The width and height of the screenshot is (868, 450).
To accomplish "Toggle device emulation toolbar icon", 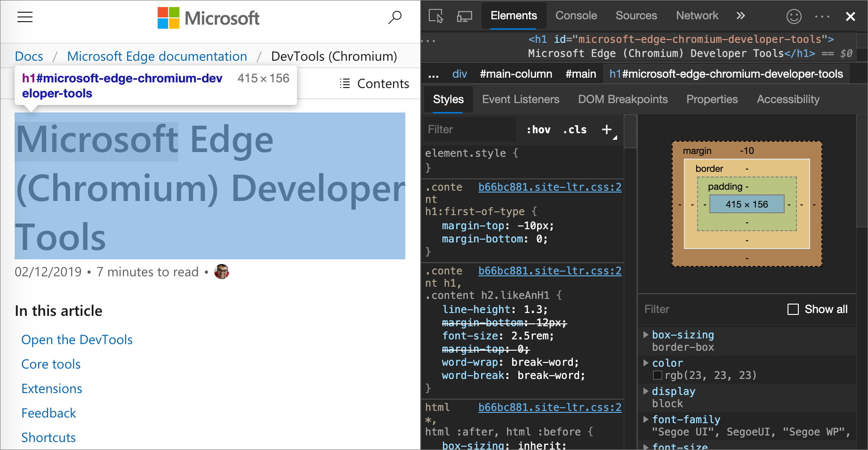I will (x=464, y=16).
